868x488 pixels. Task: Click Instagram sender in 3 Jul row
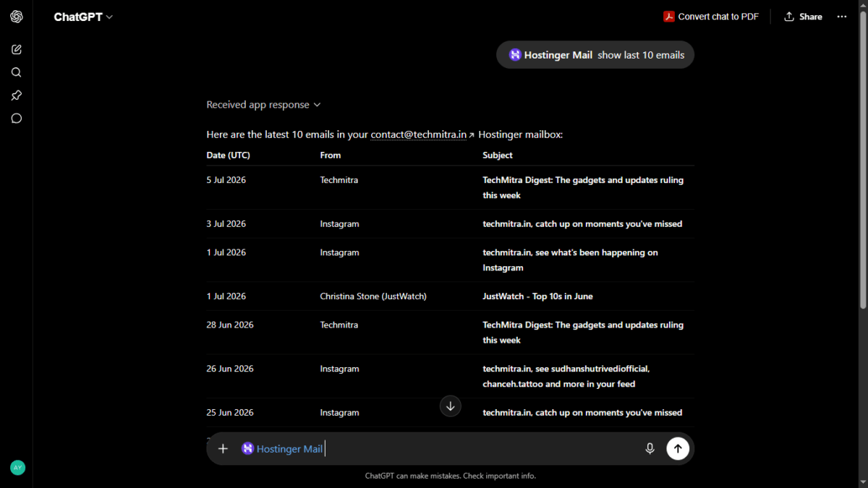[339, 224]
